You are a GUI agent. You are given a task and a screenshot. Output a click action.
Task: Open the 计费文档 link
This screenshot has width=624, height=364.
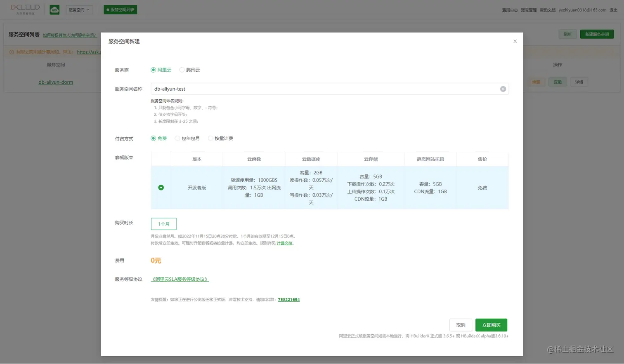[284, 243]
